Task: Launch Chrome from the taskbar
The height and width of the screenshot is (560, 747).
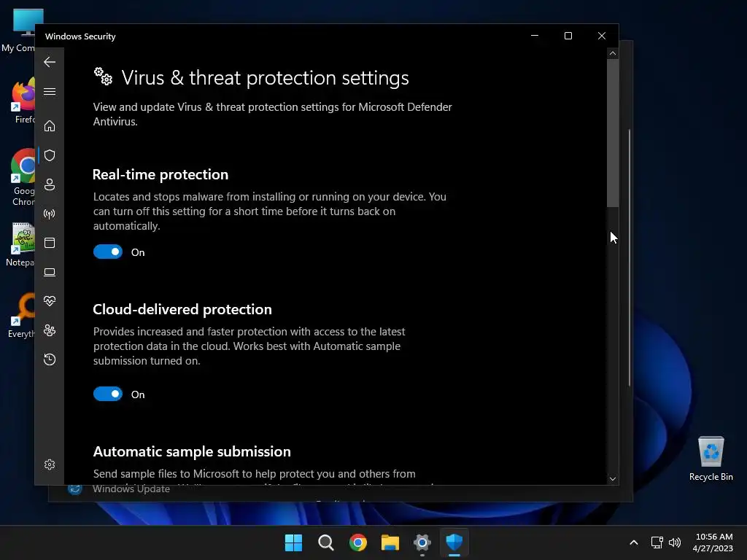Action: (x=357, y=542)
